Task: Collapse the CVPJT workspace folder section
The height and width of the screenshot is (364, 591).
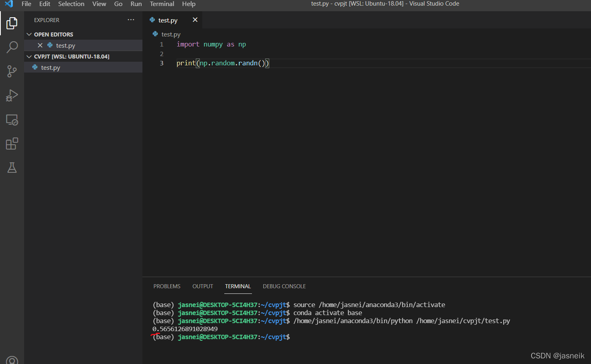Action: 29,57
